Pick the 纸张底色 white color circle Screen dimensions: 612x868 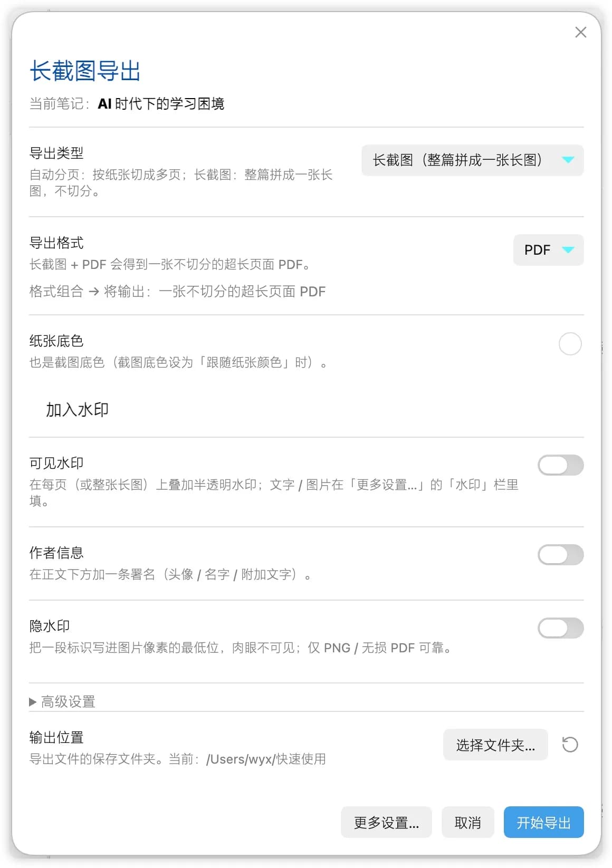[570, 344]
